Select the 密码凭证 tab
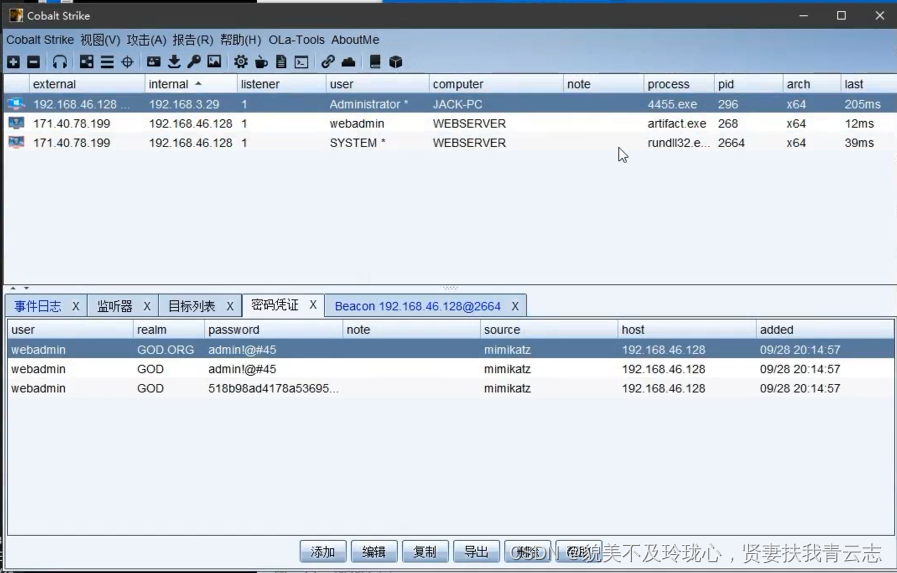 (275, 305)
